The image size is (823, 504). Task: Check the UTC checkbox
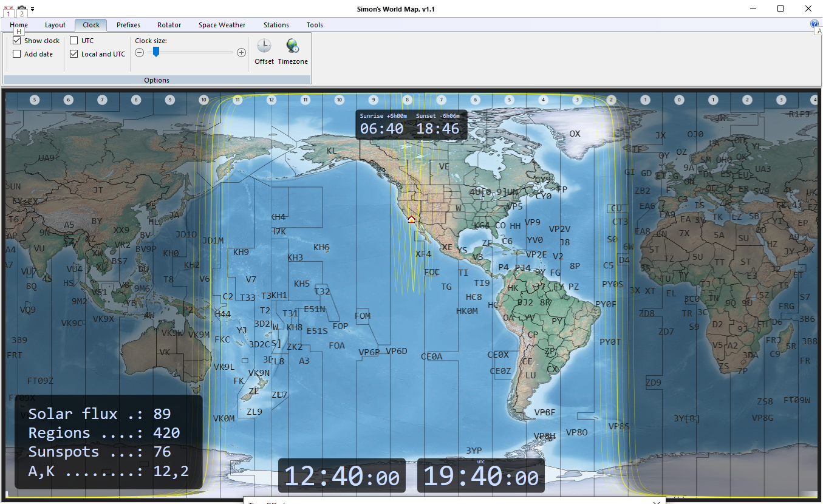click(x=74, y=41)
